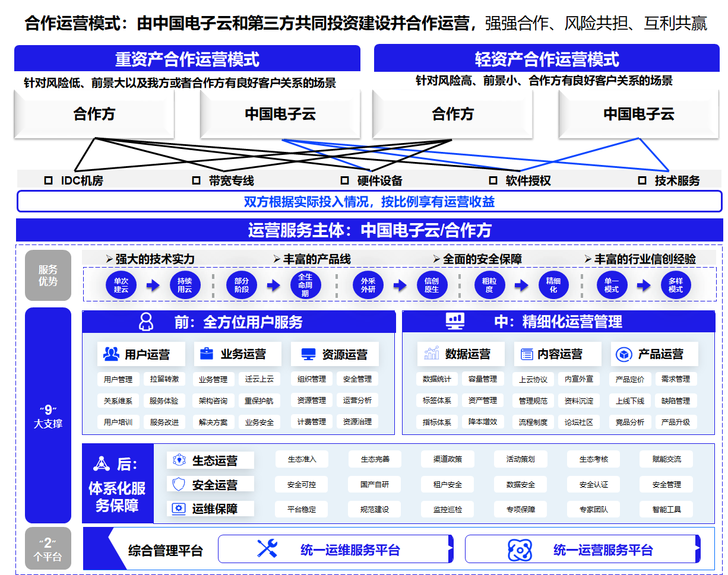Click the 丰富的行业信创经验 arrow bullet

coord(588,259)
